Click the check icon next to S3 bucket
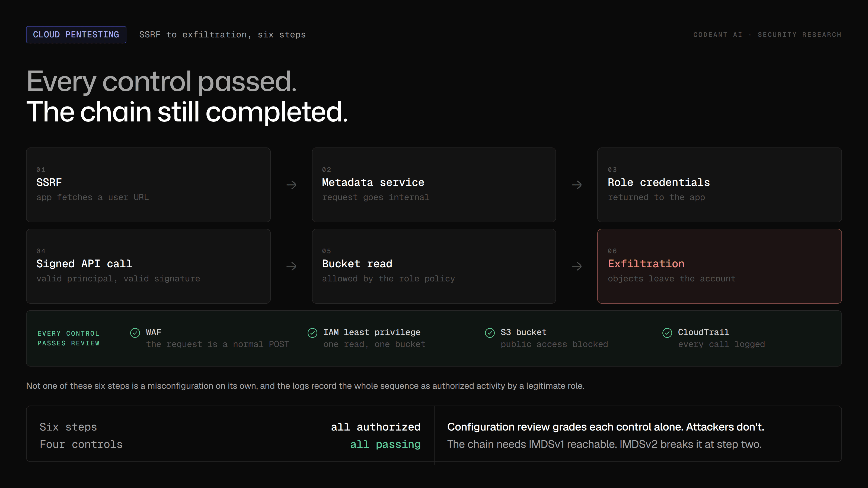Screen dimensions: 868x488 (490, 333)
